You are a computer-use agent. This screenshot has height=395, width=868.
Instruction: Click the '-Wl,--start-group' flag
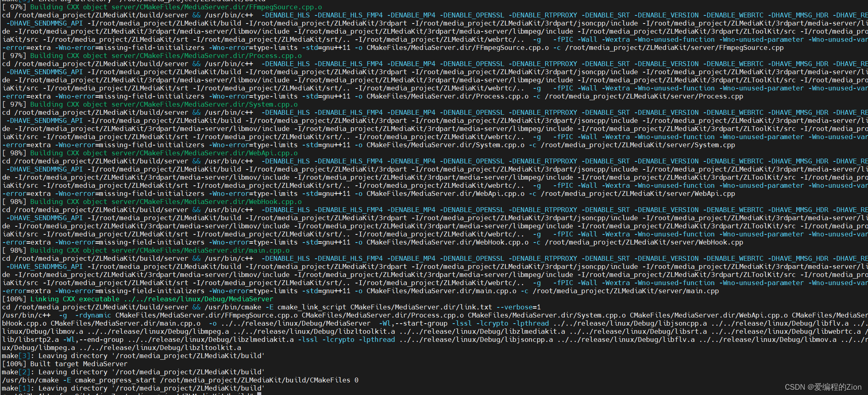coord(413,323)
